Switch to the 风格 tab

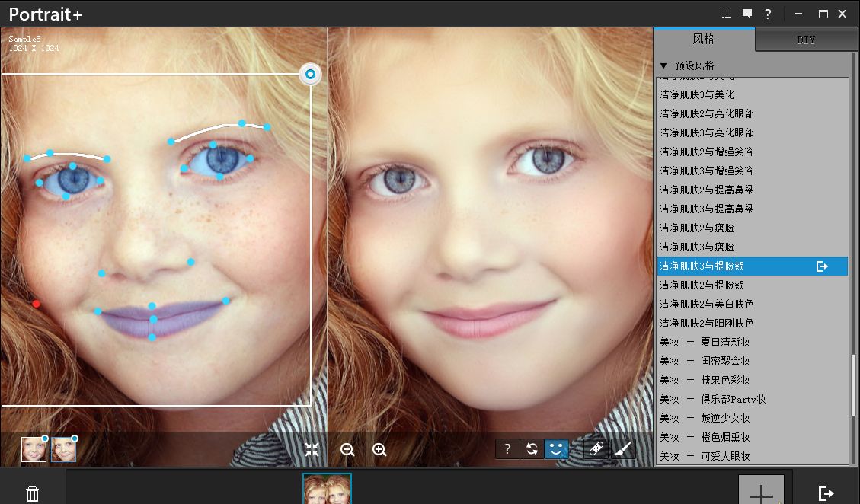pyautogui.click(x=703, y=40)
